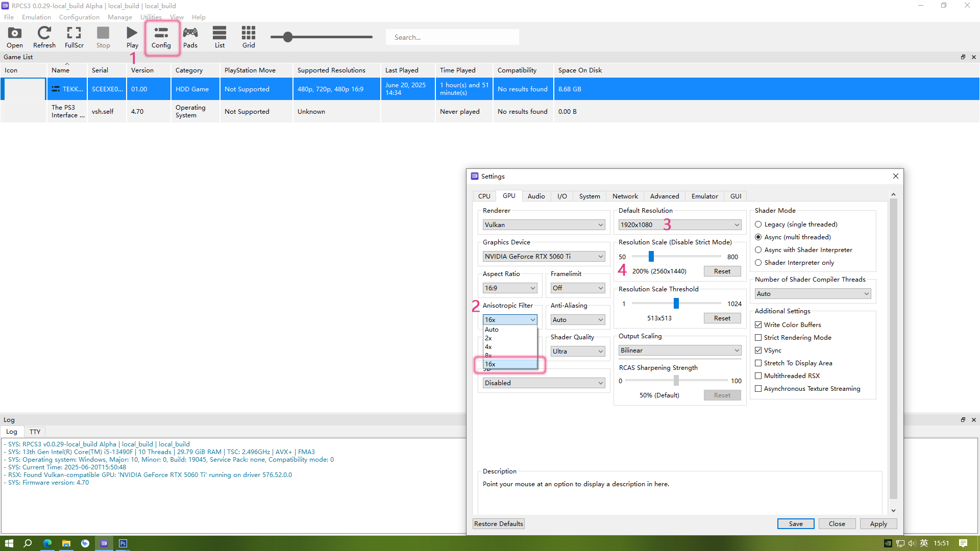The image size is (980, 551).
Task: Close the Settings dialog with X
Action: pos(896,176)
